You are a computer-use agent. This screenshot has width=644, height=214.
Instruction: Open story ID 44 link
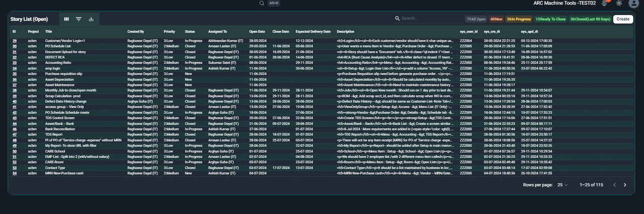point(15,124)
